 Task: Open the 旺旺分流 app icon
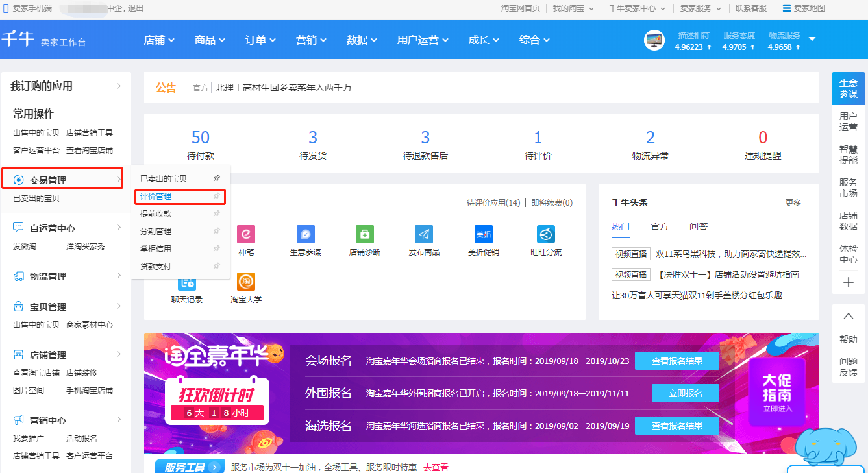coord(546,234)
